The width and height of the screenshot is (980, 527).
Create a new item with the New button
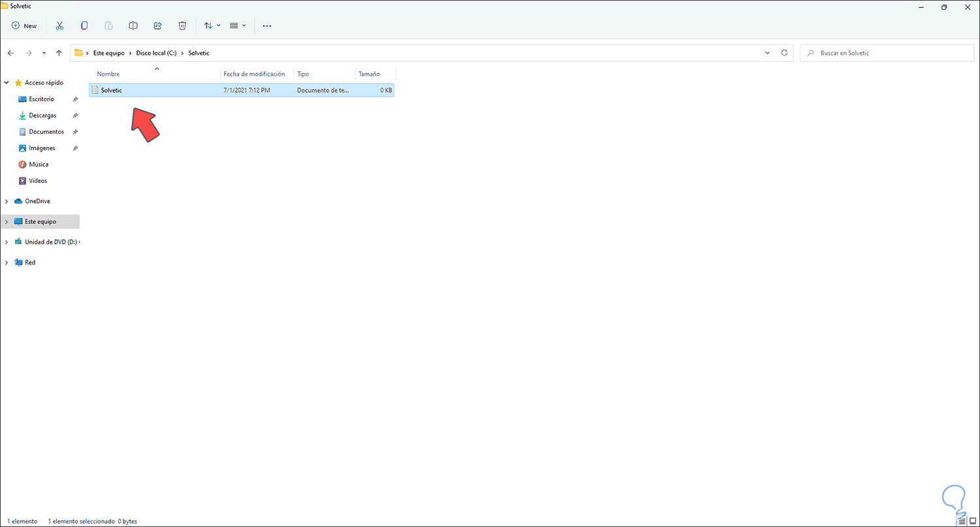click(24, 25)
